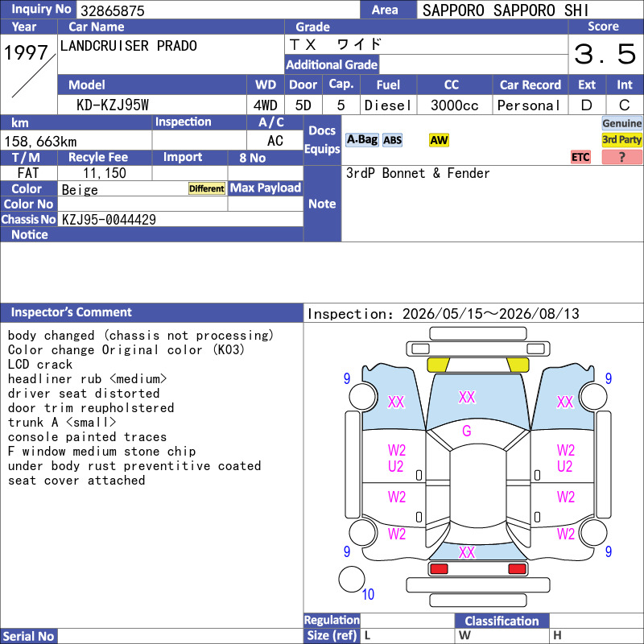This screenshot has height=644, width=644.
Task: Select recycle fee 11,150
Action: point(105,173)
